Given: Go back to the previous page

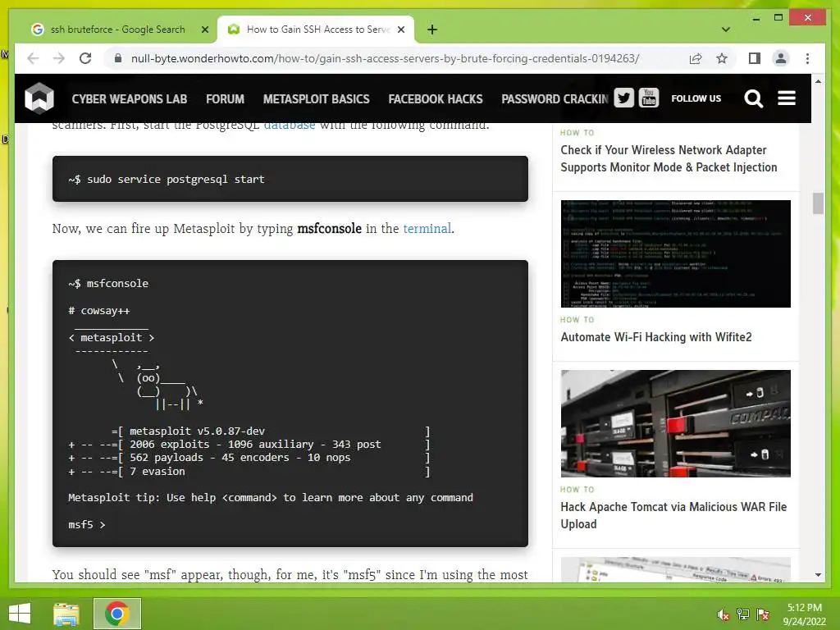Looking at the screenshot, I should click(x=33, y=58).
